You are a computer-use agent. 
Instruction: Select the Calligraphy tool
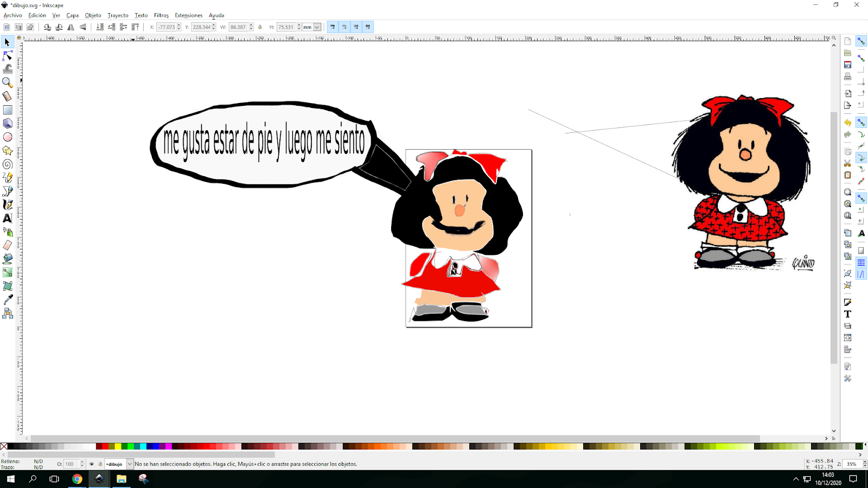point(8,205)
